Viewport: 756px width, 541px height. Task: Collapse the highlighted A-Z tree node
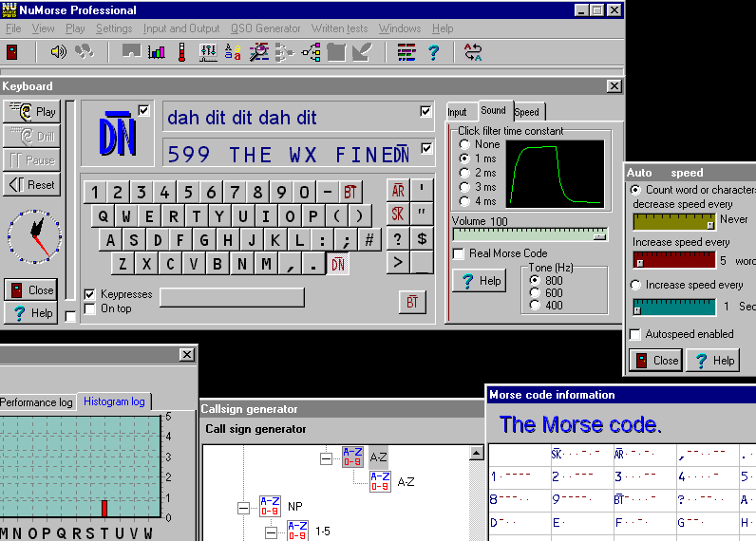tap(326, 457)
